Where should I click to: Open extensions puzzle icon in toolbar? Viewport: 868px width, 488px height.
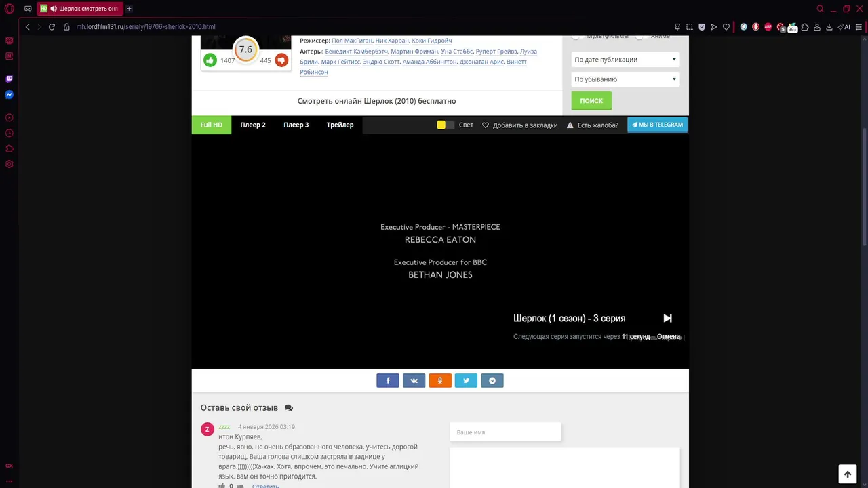pos(805,27)
